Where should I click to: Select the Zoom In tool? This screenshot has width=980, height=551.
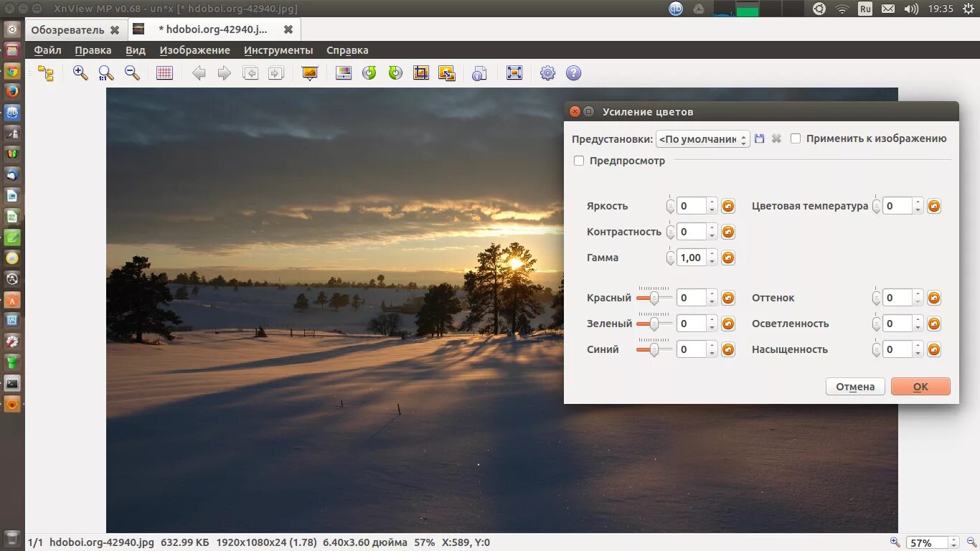click(x=80, y=72)
